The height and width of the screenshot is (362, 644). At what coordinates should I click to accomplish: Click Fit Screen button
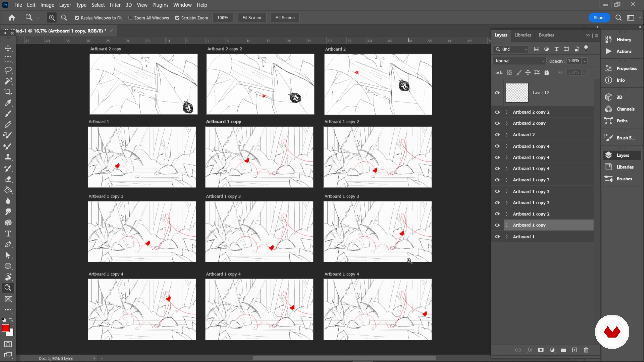252,18
